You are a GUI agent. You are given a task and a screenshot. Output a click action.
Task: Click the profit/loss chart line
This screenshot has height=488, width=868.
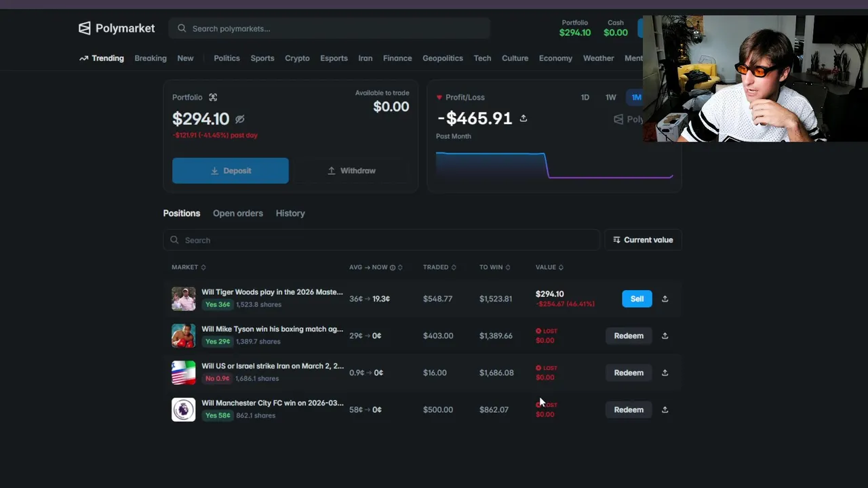(554, 166)
